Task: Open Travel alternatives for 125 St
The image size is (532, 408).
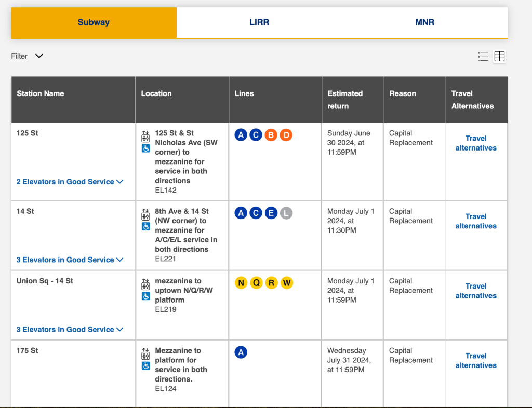Action: pos(476,143)
